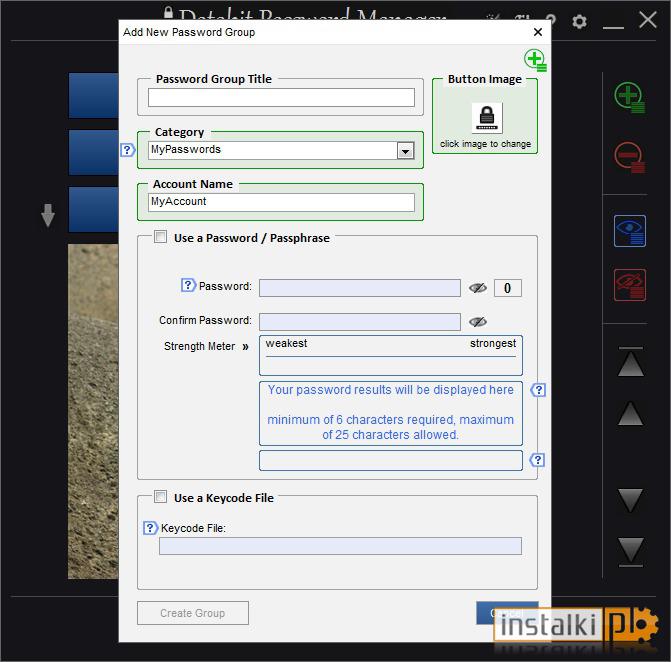Screen dimensions: 671x662
Task: Open help icon next to password results box
Action: (x=538, y=390)
